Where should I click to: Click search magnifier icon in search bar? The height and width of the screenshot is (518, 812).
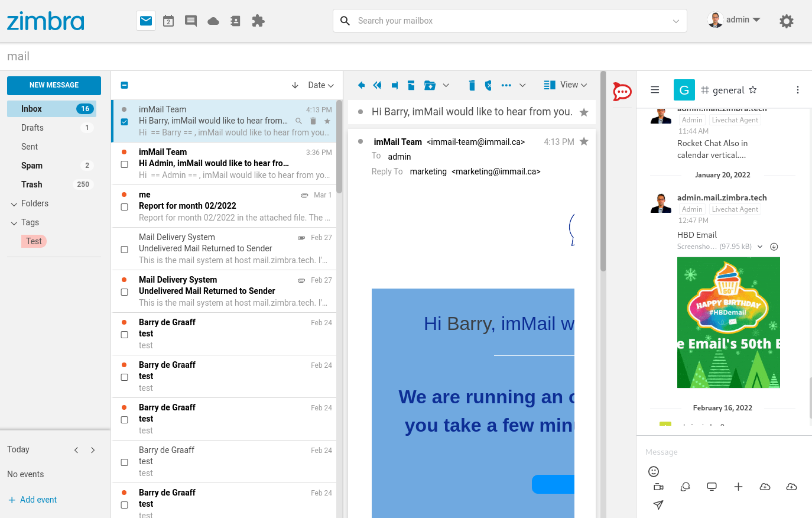[x=345, y=21]
